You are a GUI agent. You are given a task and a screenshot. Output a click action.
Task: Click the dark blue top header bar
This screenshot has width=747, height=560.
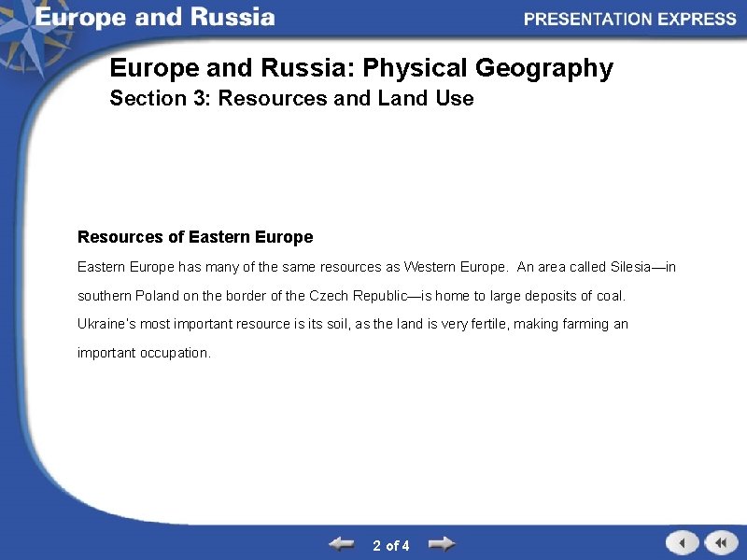point(373,17)
